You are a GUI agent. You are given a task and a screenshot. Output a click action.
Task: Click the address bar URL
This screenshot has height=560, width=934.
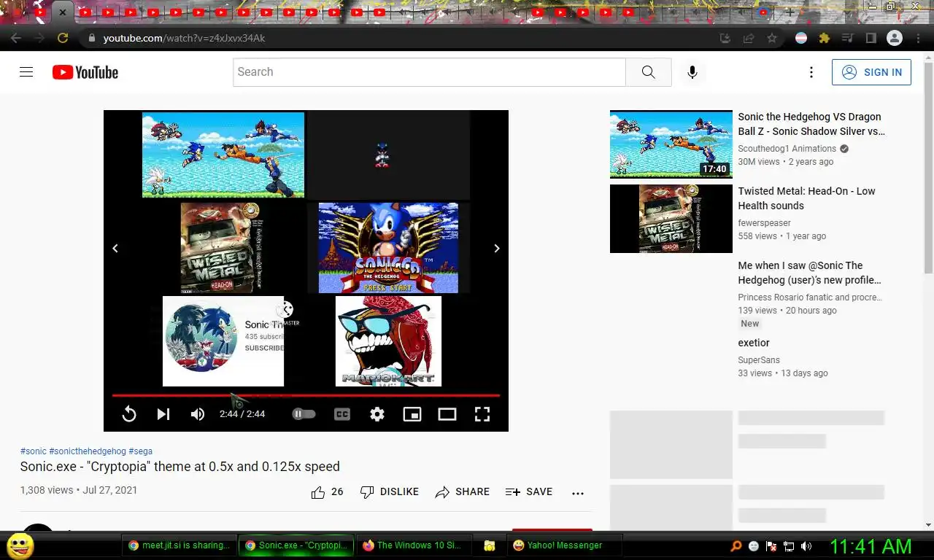point(184,38)
